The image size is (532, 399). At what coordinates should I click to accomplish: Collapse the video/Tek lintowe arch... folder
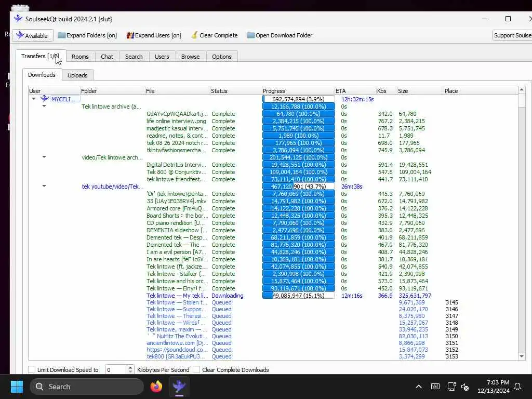tap(44, 157)
